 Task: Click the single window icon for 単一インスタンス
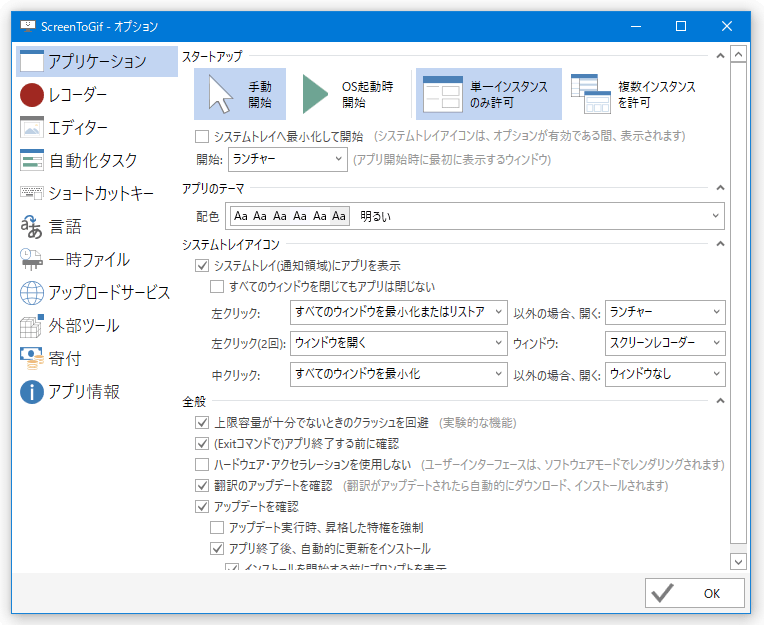coord(442,94)
